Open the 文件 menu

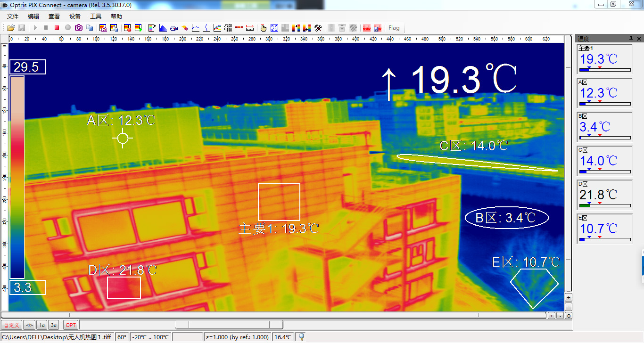[13, 16]
